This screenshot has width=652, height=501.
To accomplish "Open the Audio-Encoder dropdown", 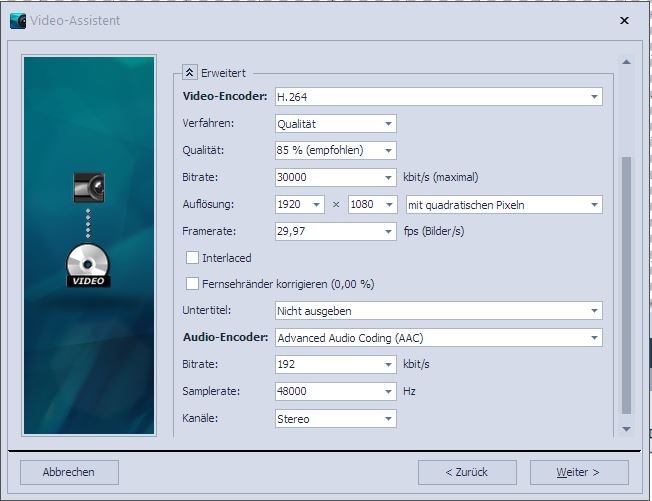I will coord(439,338).
